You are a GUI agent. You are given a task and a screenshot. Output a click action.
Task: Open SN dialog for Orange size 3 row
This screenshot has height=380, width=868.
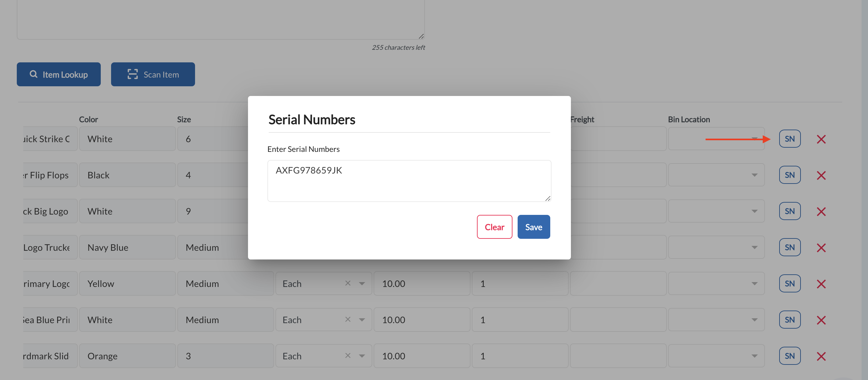point(790,356)
